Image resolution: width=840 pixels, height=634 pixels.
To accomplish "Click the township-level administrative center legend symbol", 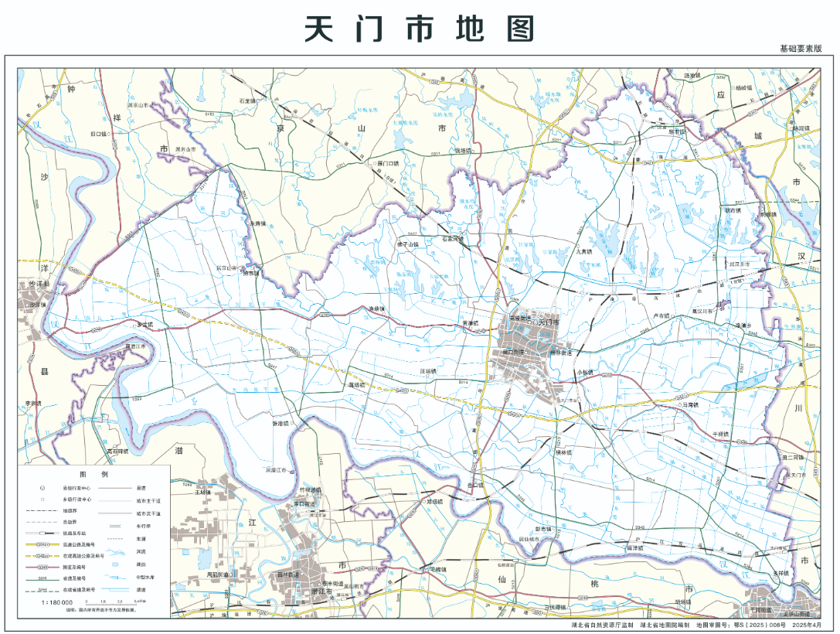I will (x=43, y=499).
